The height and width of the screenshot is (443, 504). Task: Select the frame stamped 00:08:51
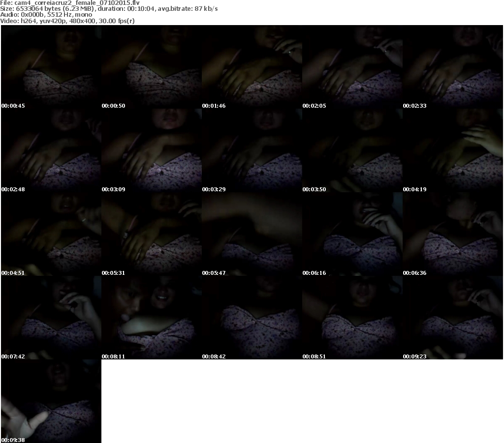click(x=352, y=318)
